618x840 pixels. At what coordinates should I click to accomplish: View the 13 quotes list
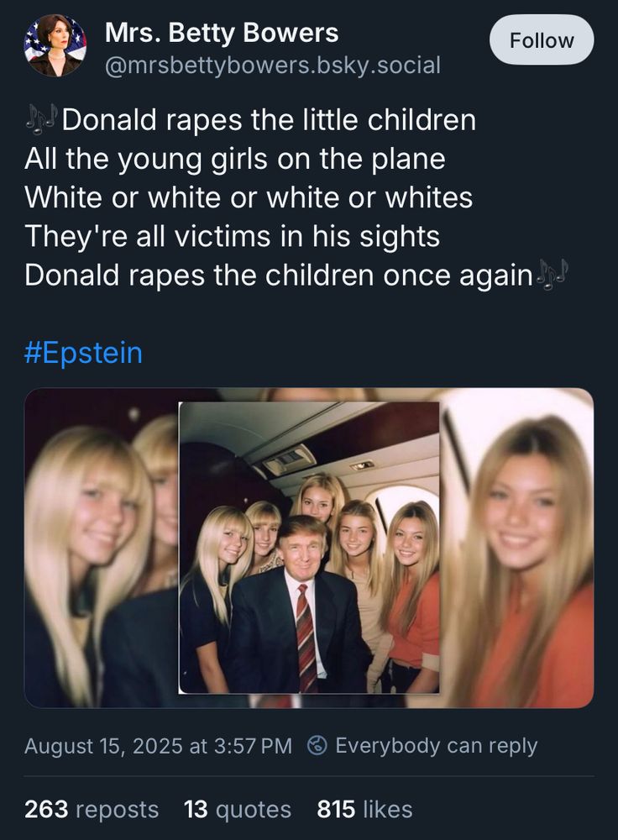[x=238, y=809]
